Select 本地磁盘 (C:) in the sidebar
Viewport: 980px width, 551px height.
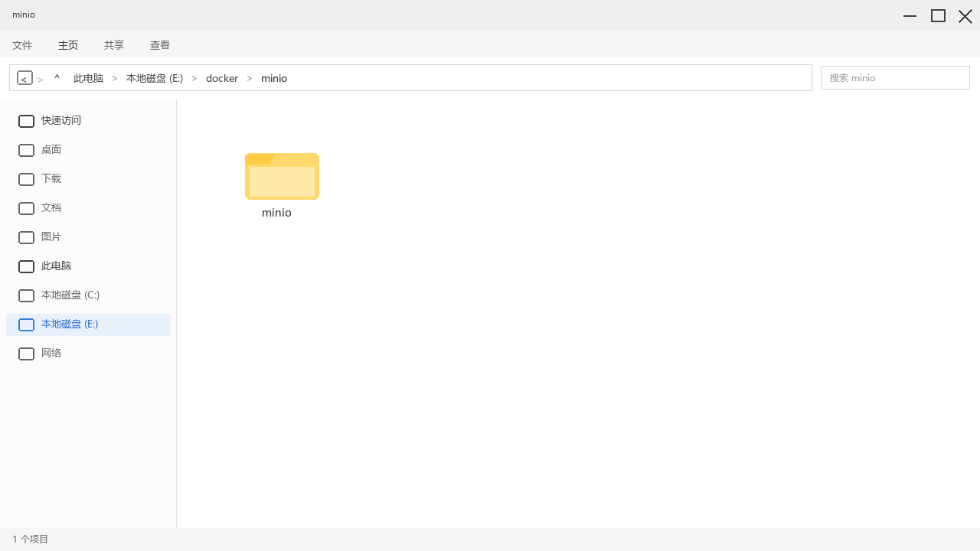point(88,295)
